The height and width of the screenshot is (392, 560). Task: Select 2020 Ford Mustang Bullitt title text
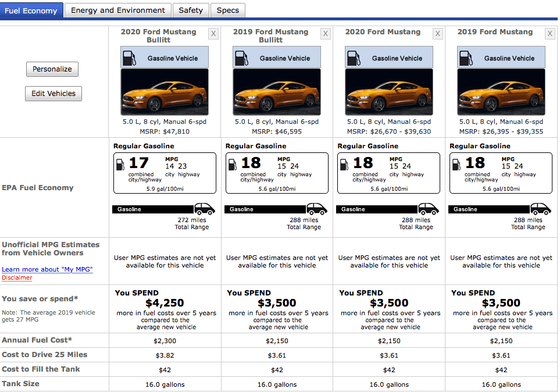[159, 35]
